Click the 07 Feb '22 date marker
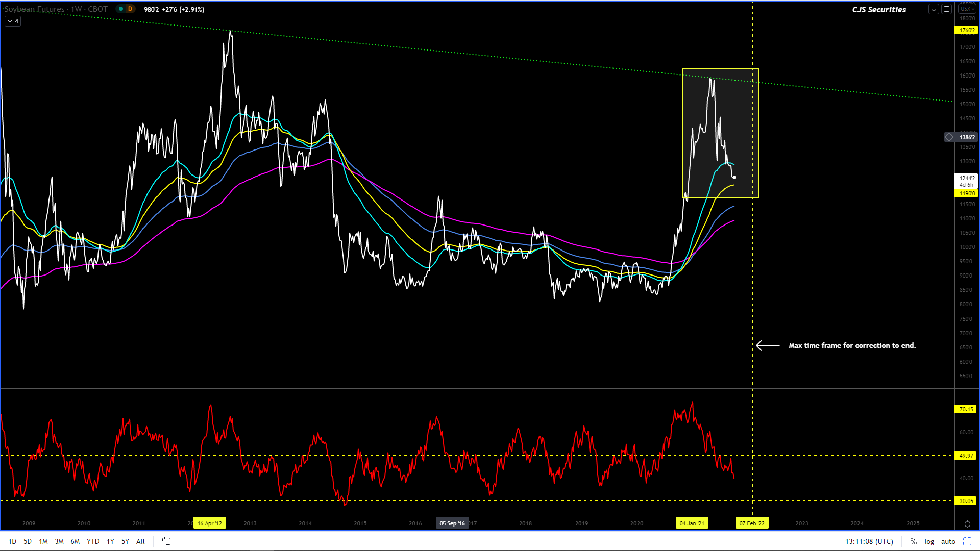Viewport: 980px width, 551px height. (752, 523)
